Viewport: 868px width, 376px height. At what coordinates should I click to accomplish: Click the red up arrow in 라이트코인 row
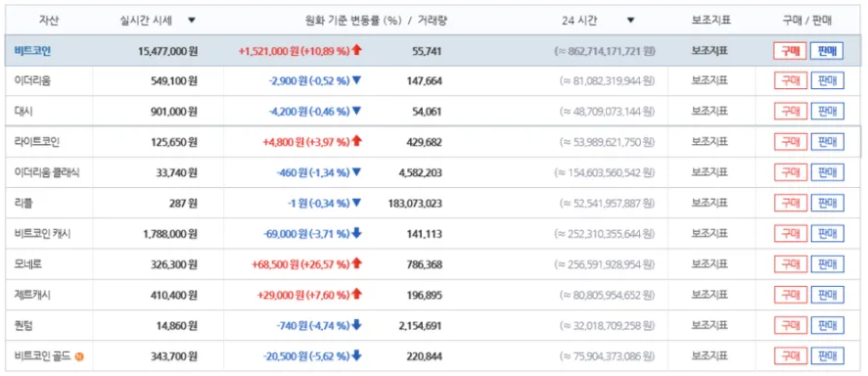[x=356, y=142]
